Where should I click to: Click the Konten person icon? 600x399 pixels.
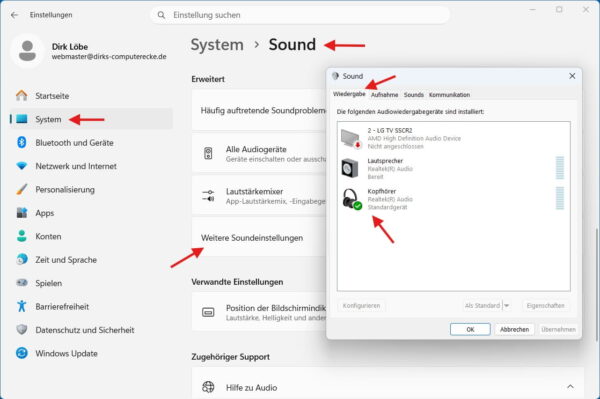click(x=22, y=236)
